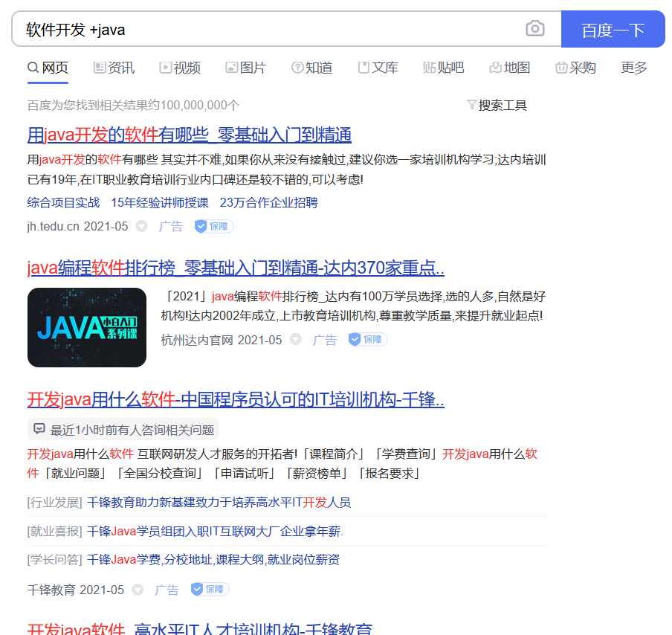Open result 开发java软件_高水平IT人才培训机构

click(200, 628)
